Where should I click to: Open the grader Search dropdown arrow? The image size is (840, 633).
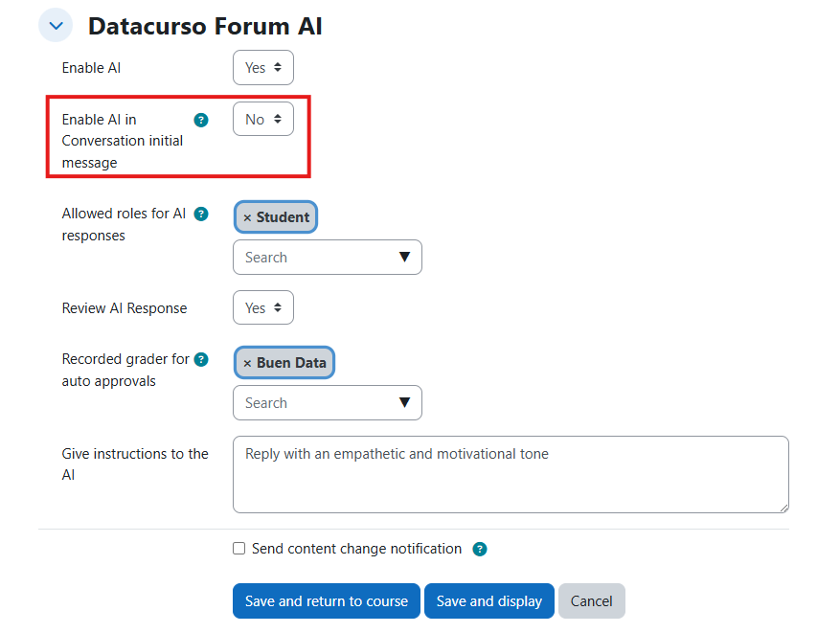pos(406,402)
